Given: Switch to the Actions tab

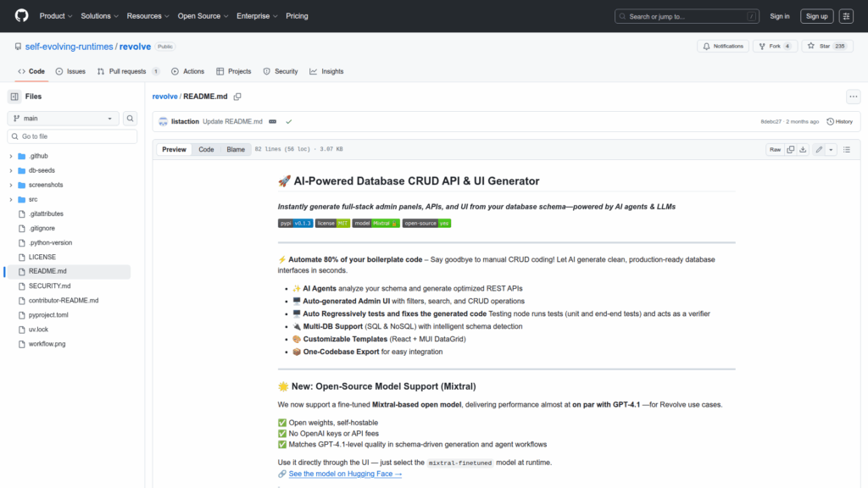Looking at the screenshot, I should click(187, 71).
